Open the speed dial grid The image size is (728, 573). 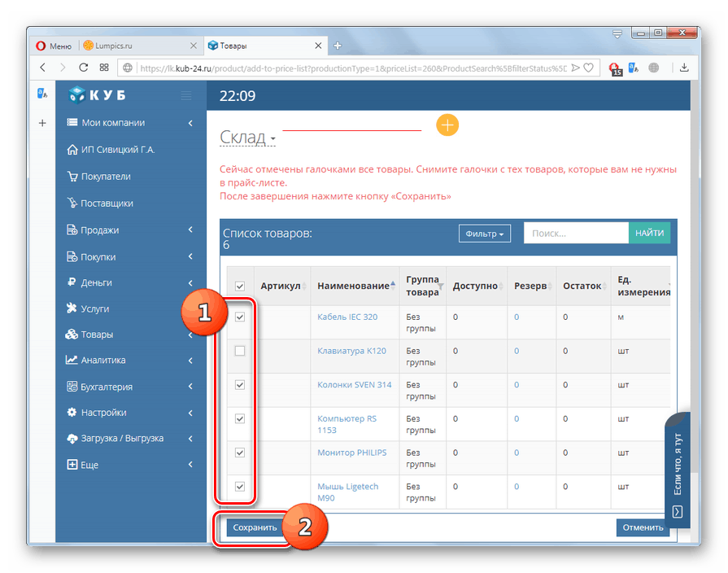[x=104, y=68]
